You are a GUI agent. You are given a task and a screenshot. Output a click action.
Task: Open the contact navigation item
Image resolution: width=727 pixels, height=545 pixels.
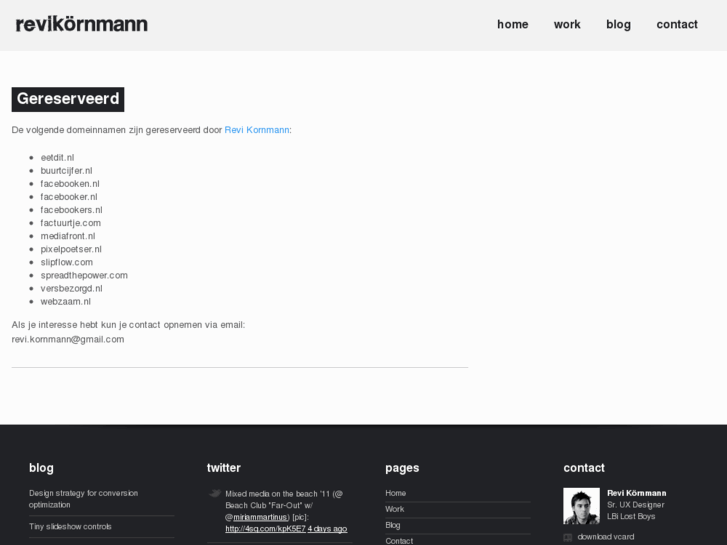tap(677, 24)
